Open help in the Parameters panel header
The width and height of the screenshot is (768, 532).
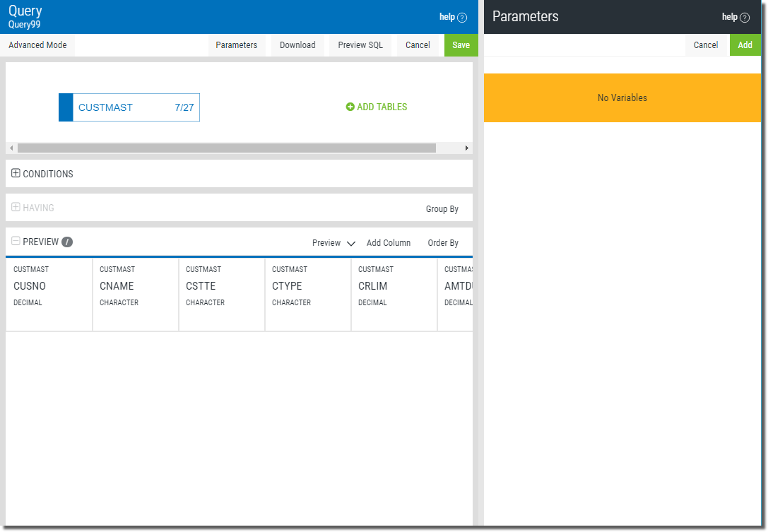(x=735, y=17)
